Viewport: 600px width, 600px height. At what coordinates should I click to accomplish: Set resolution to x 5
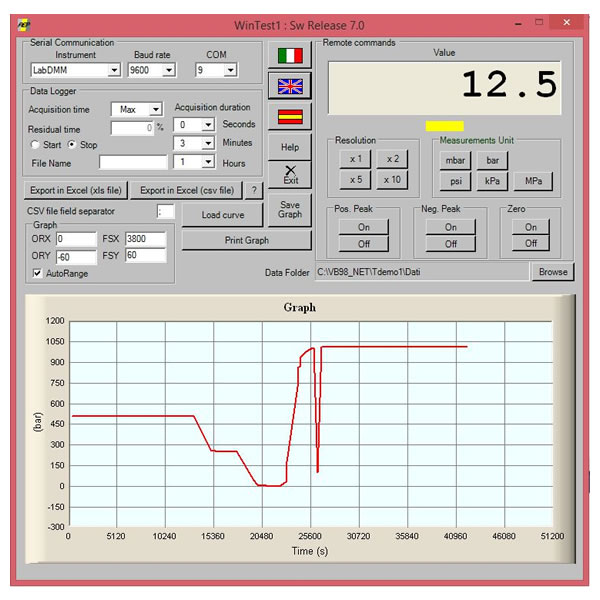[355, 179]
